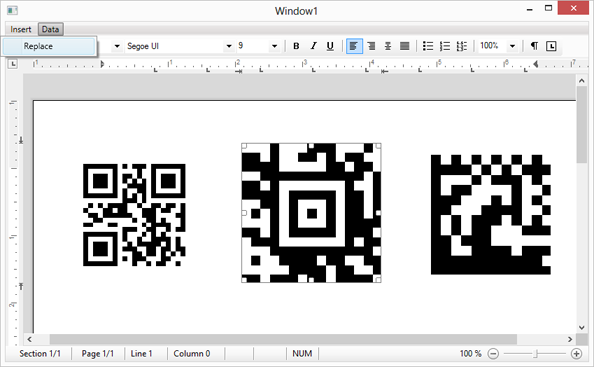Open the Data menu

(x=50, y=29)
